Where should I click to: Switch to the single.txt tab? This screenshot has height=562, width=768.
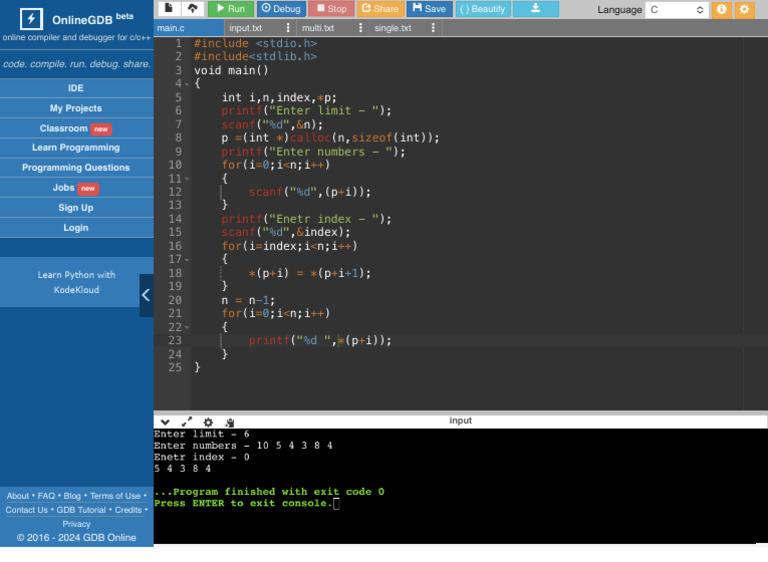point(392,28)
